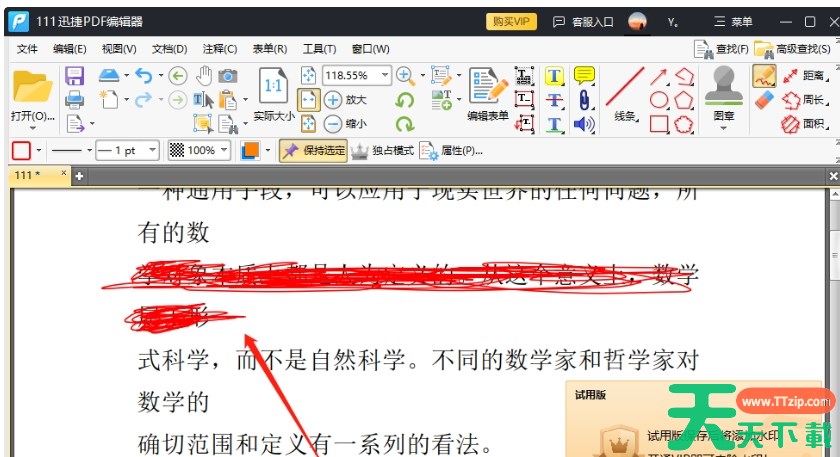Expand the stroke color dropdown arrow
Screen dimensions: 840x457
[x=39, y=151]
